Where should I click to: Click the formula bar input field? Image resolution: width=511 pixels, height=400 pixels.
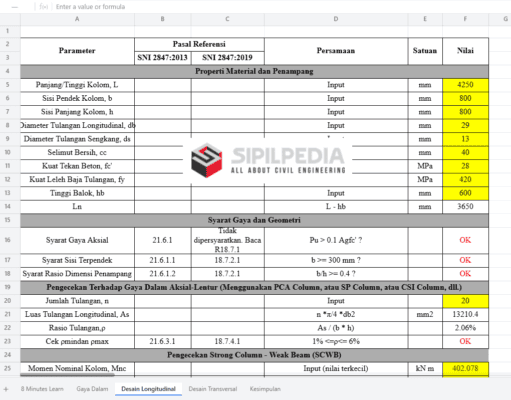pyautogui.click(x=280, y=7)
